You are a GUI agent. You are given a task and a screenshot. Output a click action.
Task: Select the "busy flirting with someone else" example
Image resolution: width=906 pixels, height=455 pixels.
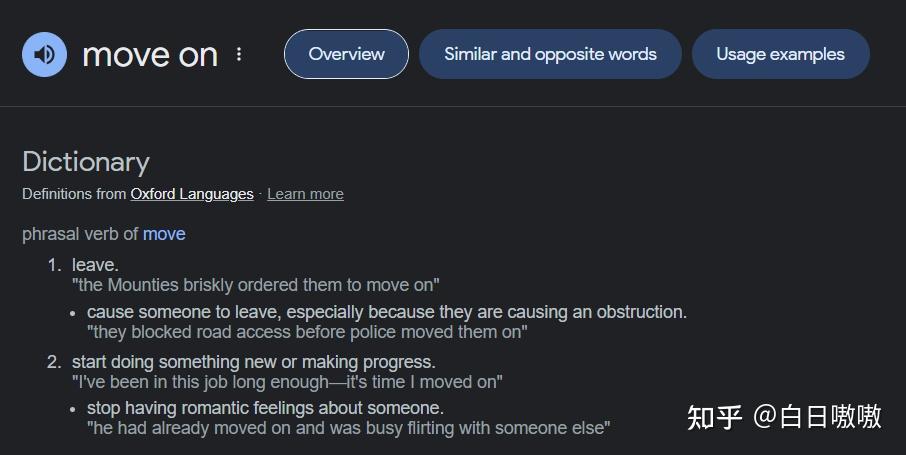(x=349, y=428)
